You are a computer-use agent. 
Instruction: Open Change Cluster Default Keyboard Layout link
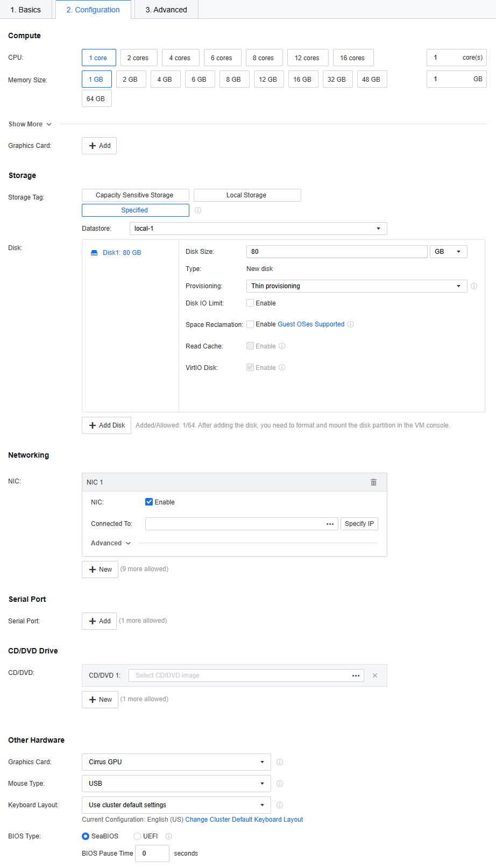click(x=244, y=820)
